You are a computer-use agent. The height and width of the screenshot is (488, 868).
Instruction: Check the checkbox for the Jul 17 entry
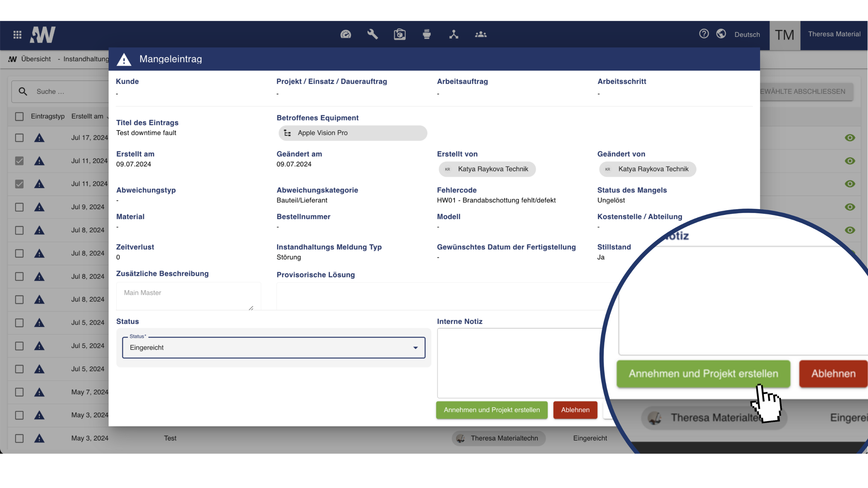(x=19, y=138)
